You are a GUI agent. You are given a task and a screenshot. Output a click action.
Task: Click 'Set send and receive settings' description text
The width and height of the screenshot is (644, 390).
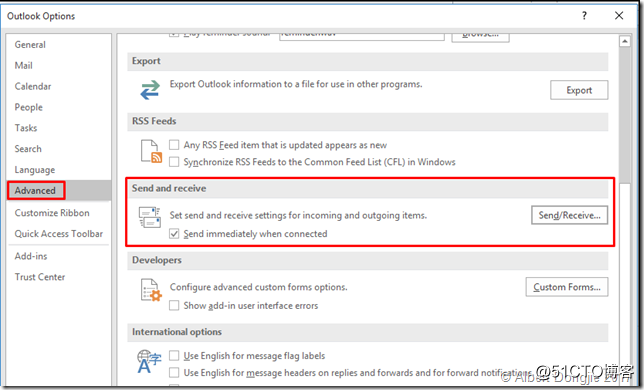point(298,216)
